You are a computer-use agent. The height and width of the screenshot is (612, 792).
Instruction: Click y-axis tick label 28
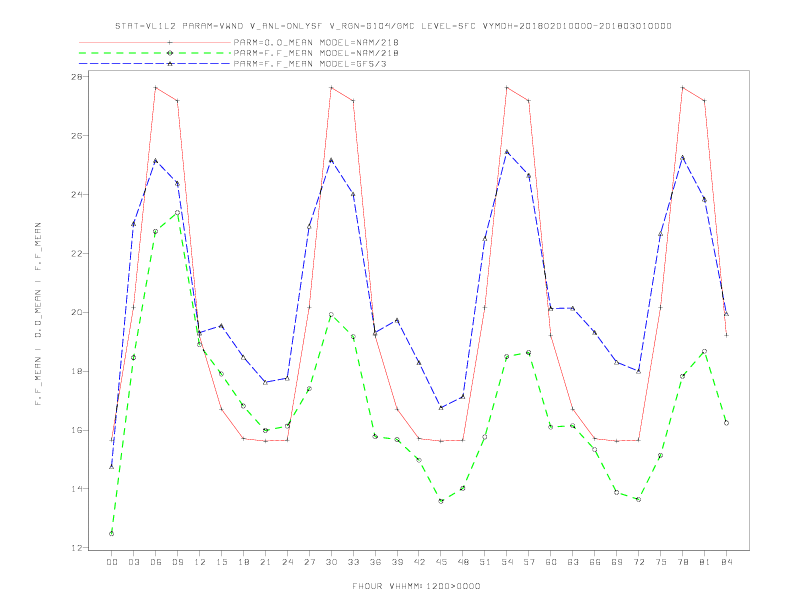[78, 77]
